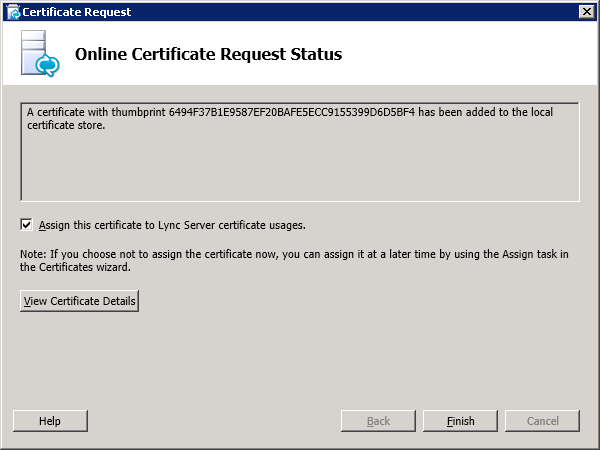
Task: Open View Certificate Details
Action: pos(79,301)
